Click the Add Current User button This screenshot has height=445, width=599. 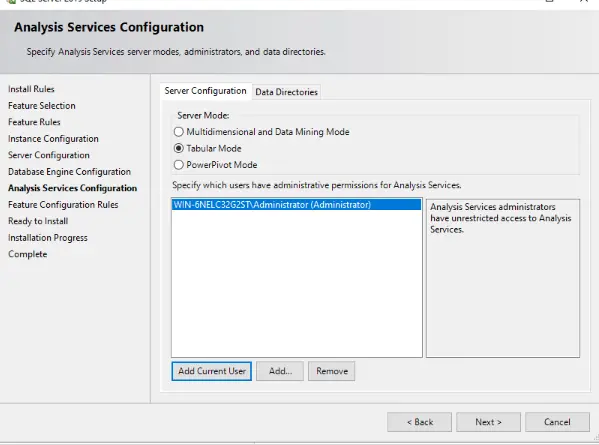(212, 371)
